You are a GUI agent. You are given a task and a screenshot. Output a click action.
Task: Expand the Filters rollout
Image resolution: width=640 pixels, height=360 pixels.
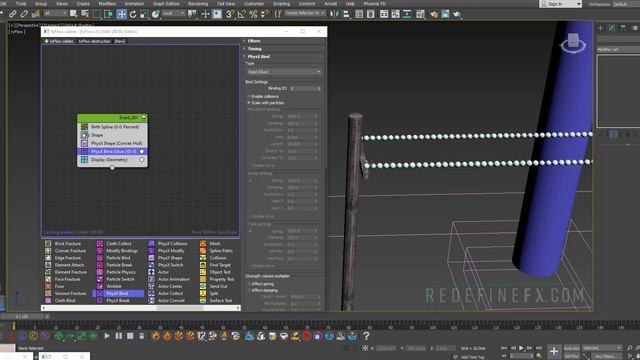pos(283,41)
